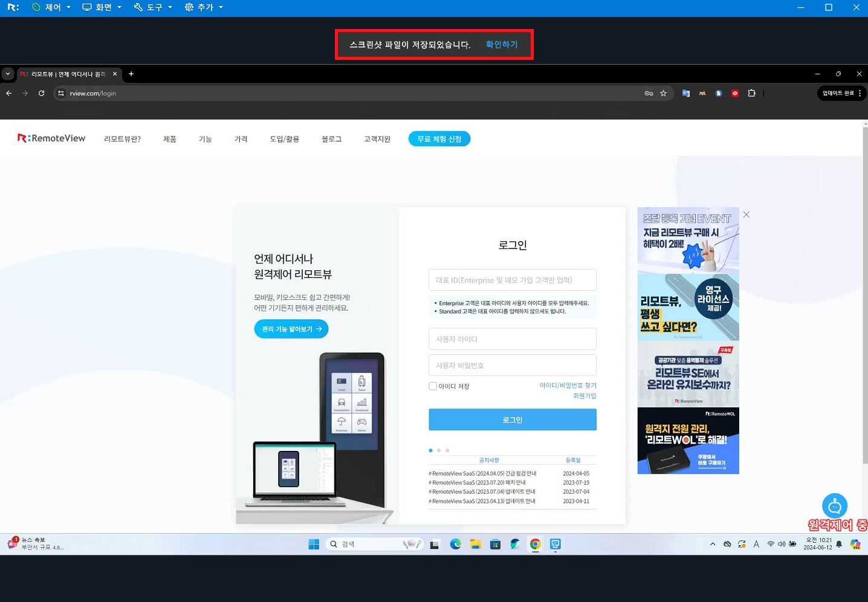Viewport: 868px width, 602px height.
Task: Click the page vertical scrollbar
Action: point(865,296)
